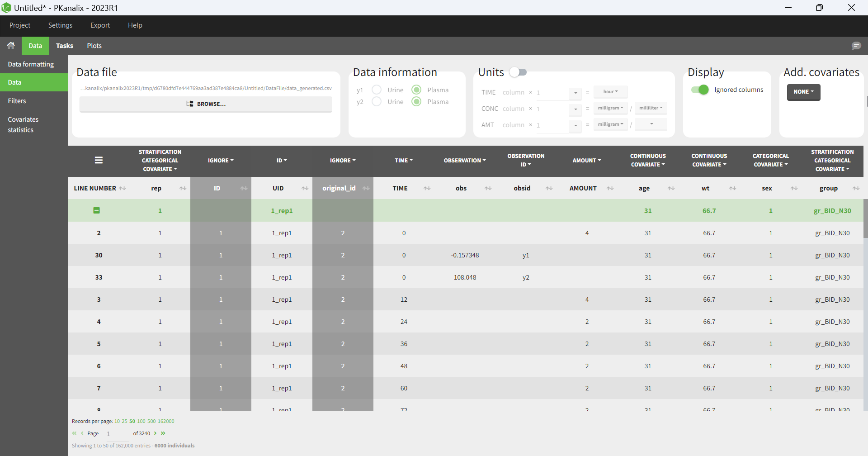Click the hamburger menu icon in table header
The width and height of the screenshot is (868, 456).
pos(99,160)
